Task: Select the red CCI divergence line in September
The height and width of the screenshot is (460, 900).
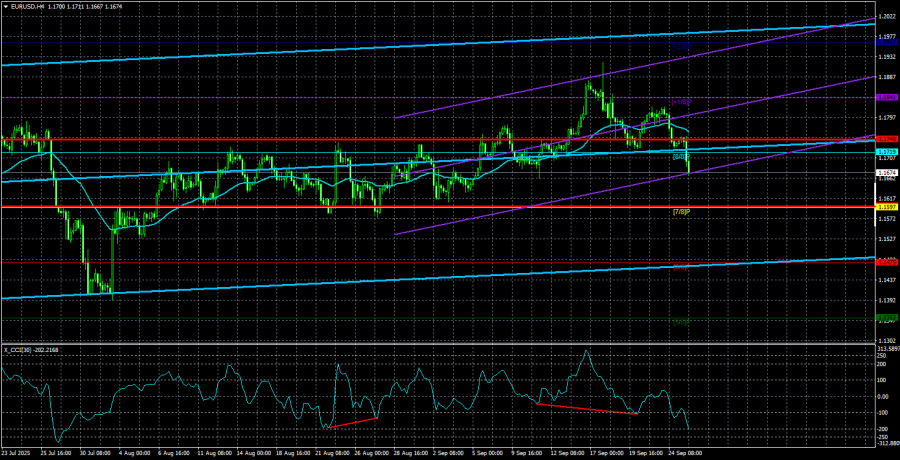Action: pyautogui.click(x=586, y=409)
